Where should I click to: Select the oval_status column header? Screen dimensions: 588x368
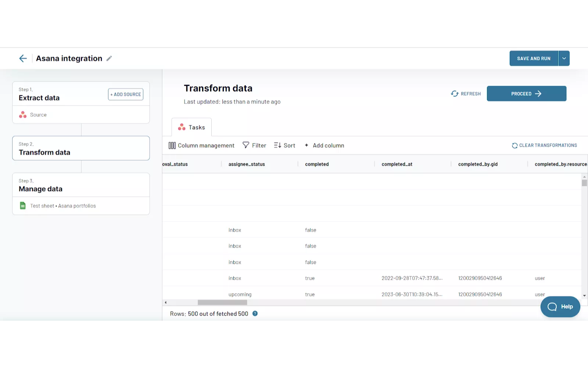175,164
